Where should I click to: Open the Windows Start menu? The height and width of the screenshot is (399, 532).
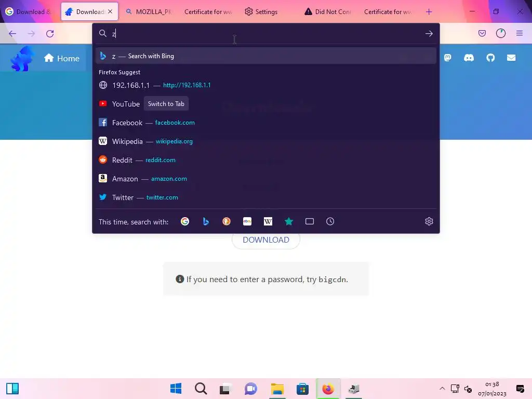click(176, 389)
